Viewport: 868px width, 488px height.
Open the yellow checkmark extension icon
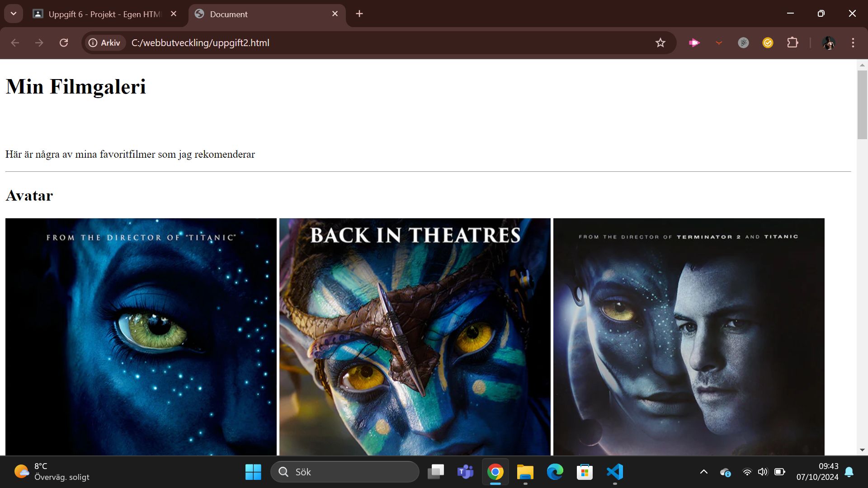(x=768, y=42)
